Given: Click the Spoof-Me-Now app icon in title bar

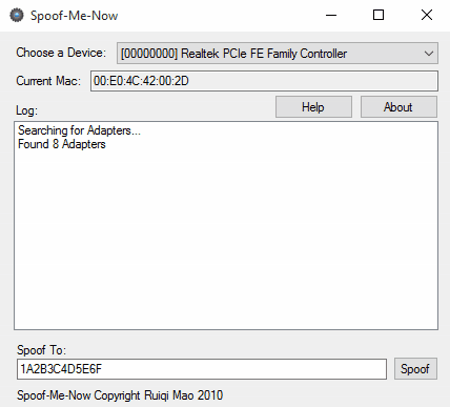Looking at the screenshot, I should tap(17, 15).
